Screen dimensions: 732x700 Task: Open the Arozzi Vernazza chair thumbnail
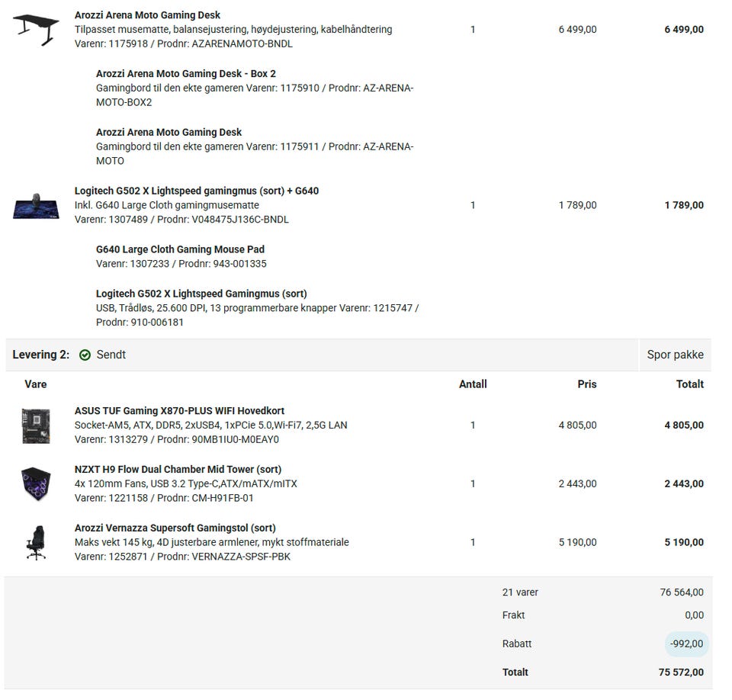[36, 543]
